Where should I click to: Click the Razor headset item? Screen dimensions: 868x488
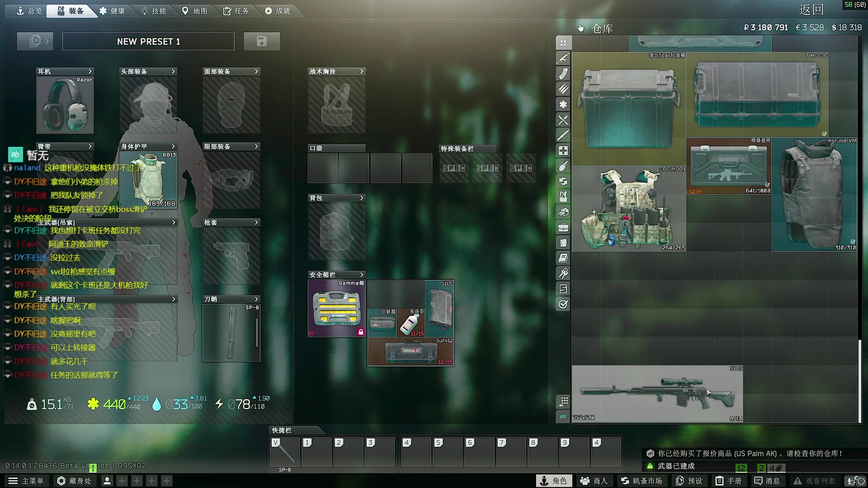pos(65,105)
